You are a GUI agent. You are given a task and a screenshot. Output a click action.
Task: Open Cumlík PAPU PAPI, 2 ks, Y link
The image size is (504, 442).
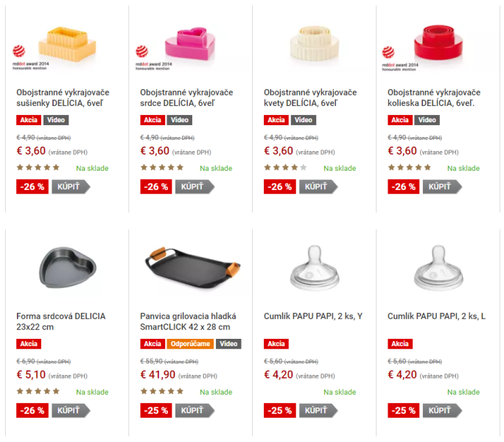[x=313, y=316]
